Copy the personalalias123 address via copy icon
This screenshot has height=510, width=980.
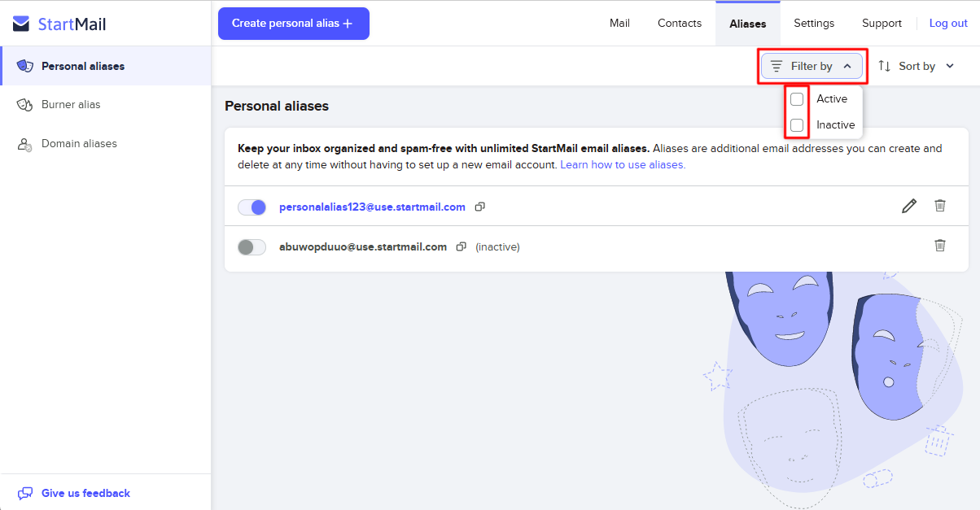tap(479, 207)
